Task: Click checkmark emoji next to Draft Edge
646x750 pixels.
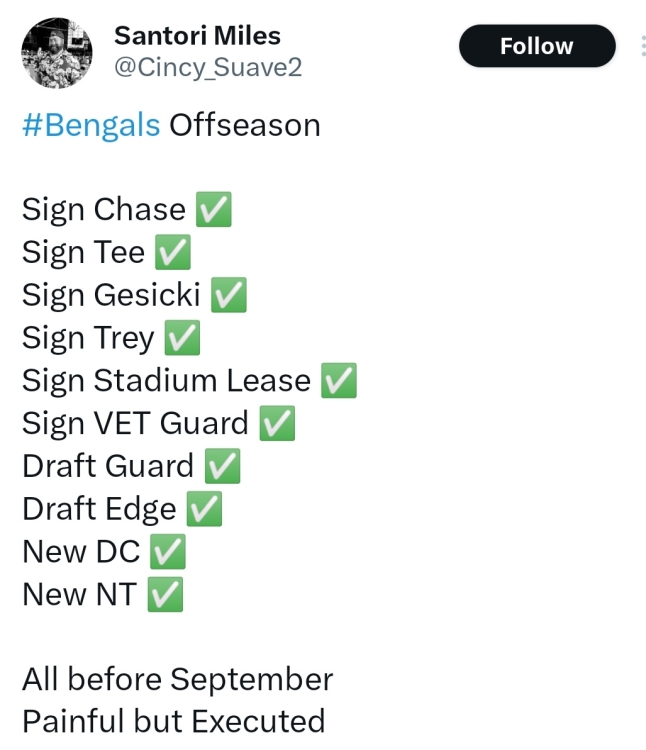Action: tap(204, 509)
